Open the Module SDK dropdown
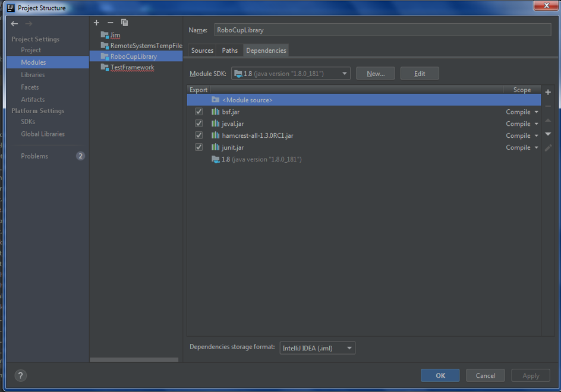This screenshot has height=392, width=561. 291,74
